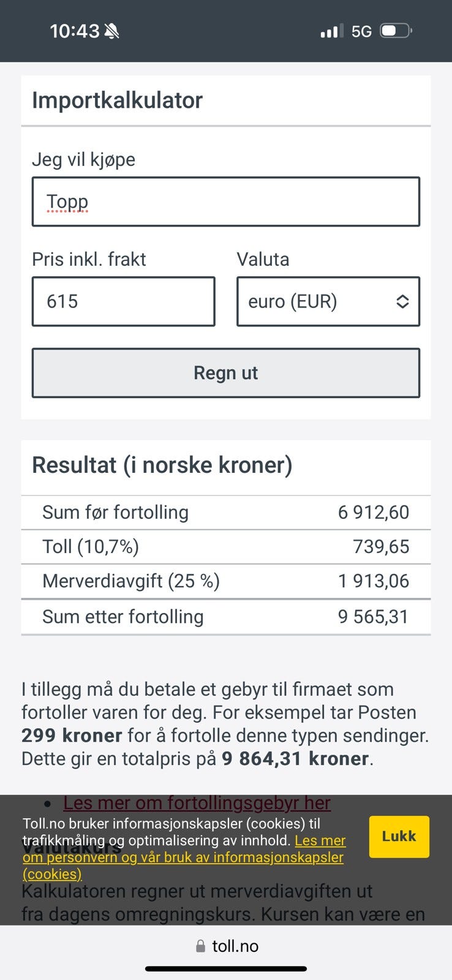Tap the 10:43 clock in status bar
The image size is (452, 980).
(74, 31)
